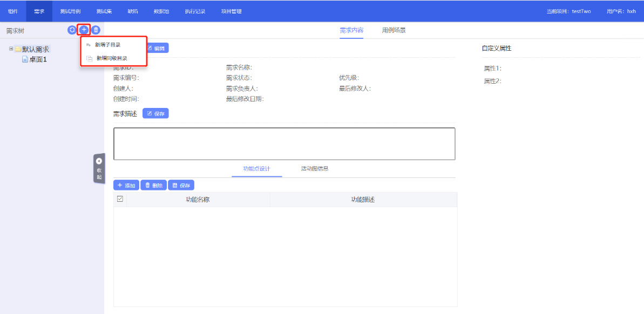
Task: Click 删除 with trash icon above the function table
Action: point(153,185)
